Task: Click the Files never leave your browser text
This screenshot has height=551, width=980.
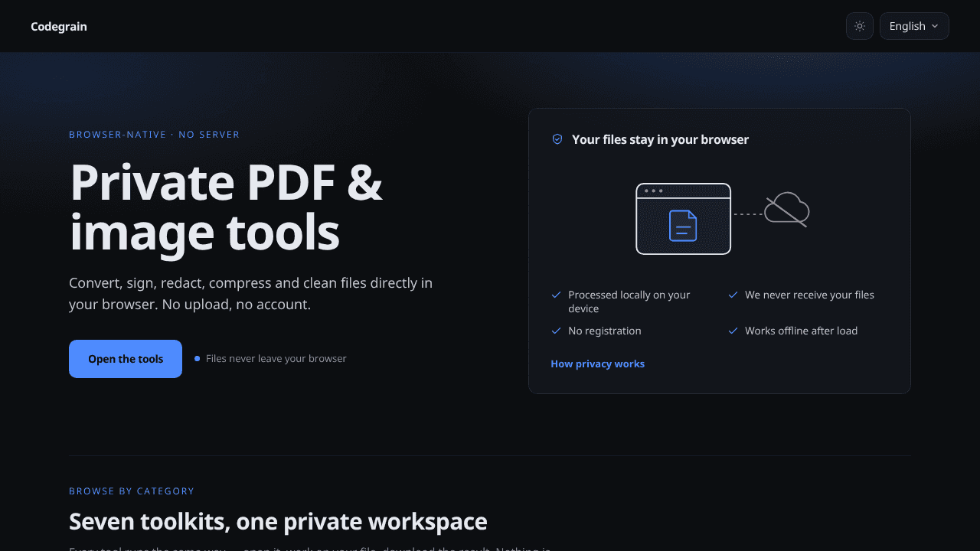Action: coord(276,358)
